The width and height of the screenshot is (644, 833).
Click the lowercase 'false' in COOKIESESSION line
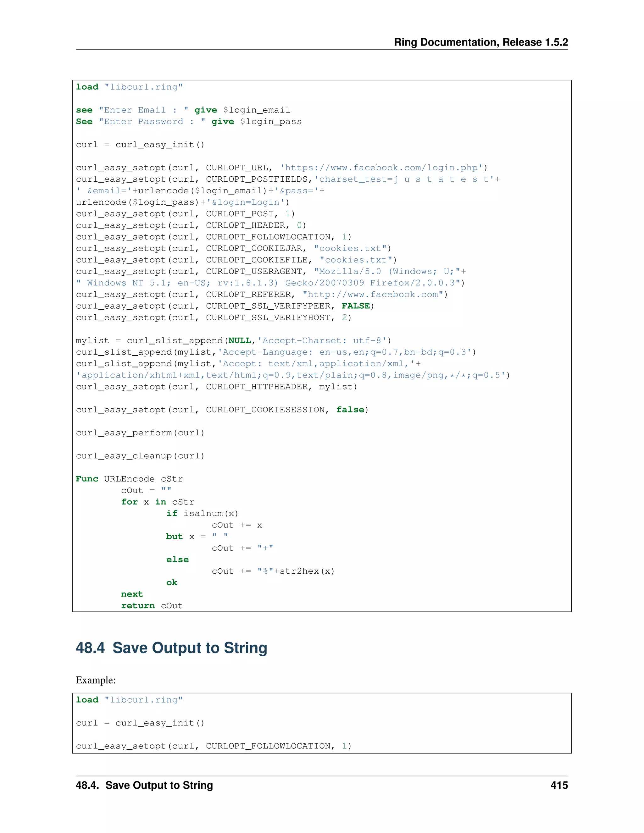(350, 410)
